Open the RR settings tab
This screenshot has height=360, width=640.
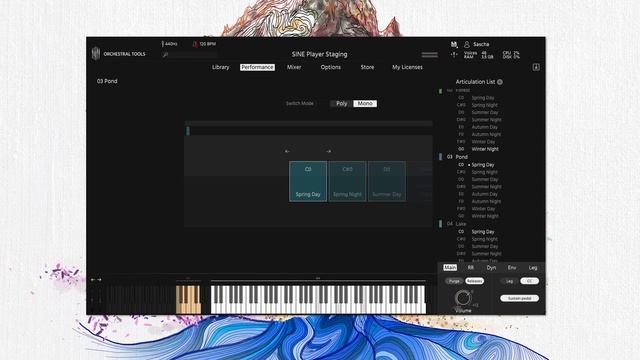[x=471, y=268]
